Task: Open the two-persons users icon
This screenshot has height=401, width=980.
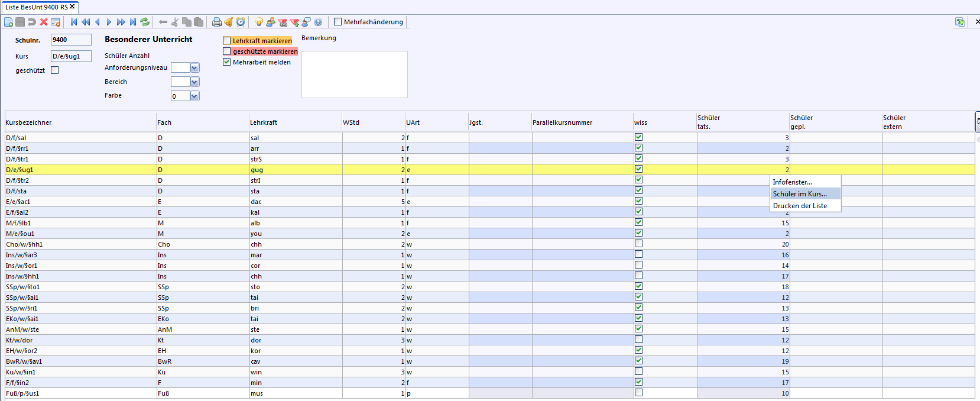Action: (x=271, y=22)
